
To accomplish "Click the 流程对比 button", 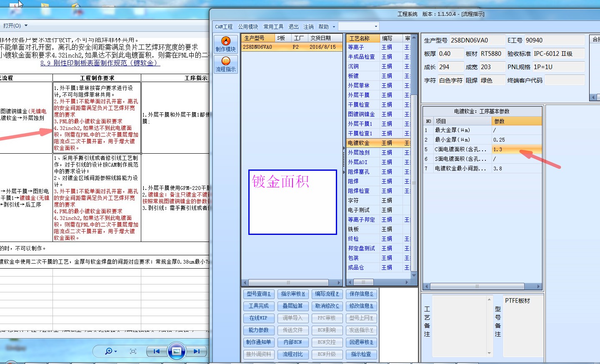I will [292, 354].
